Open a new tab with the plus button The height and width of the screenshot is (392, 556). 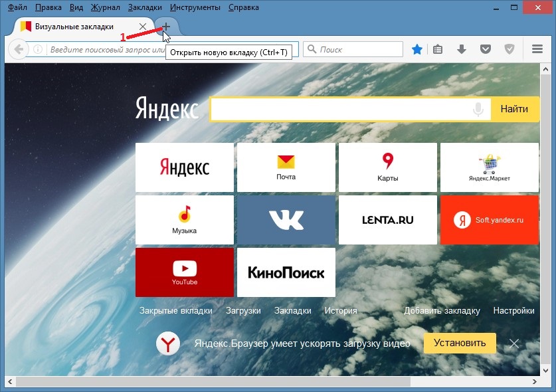(166, 27)
